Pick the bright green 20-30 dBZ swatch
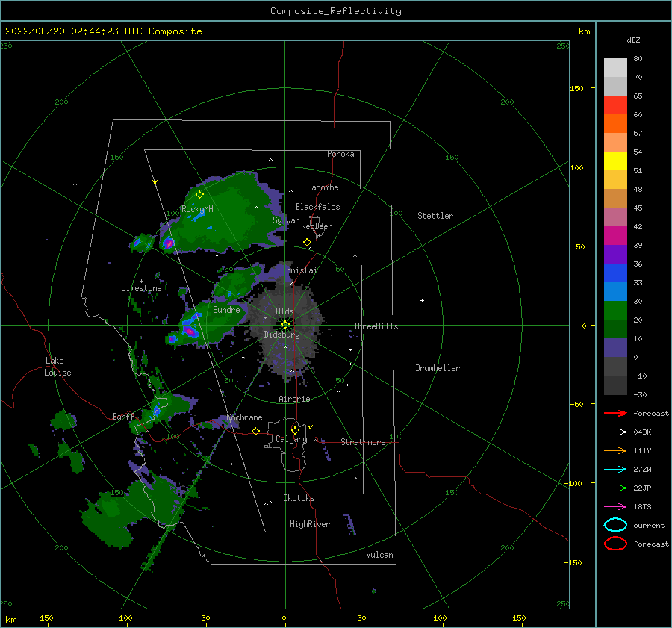 [x=615, y=310]
